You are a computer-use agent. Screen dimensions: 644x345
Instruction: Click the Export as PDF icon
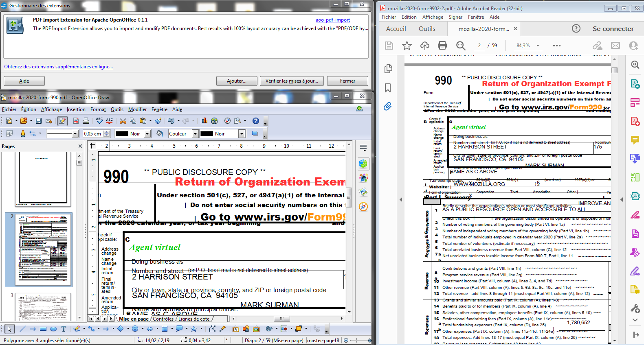point(76,121)
